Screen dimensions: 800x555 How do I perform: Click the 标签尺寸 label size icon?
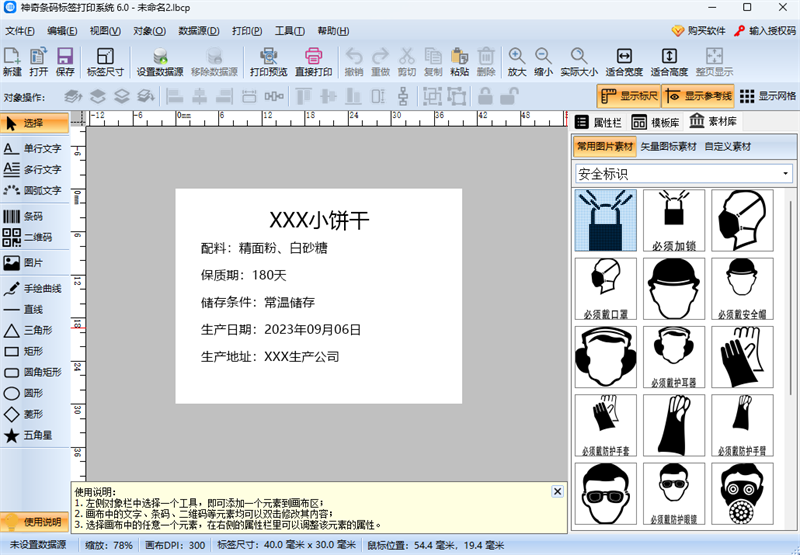click(x=105, y=62)
